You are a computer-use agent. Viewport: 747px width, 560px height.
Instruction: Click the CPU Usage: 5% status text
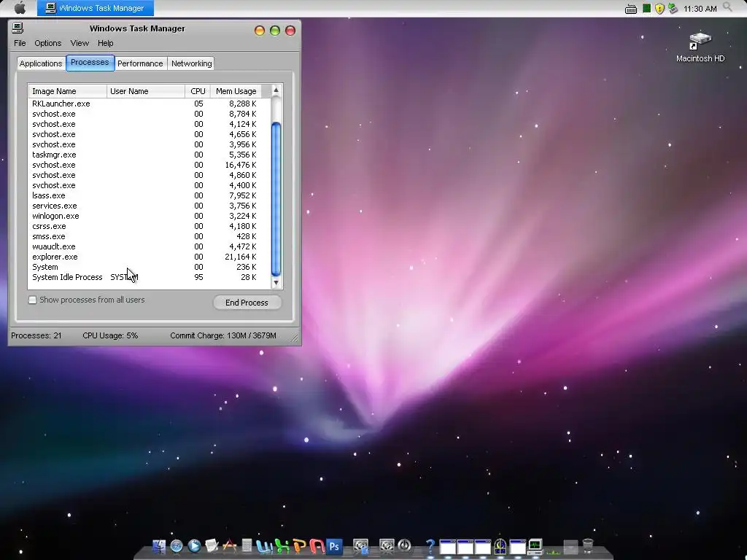pyautogui.click(x=110, y=335)
